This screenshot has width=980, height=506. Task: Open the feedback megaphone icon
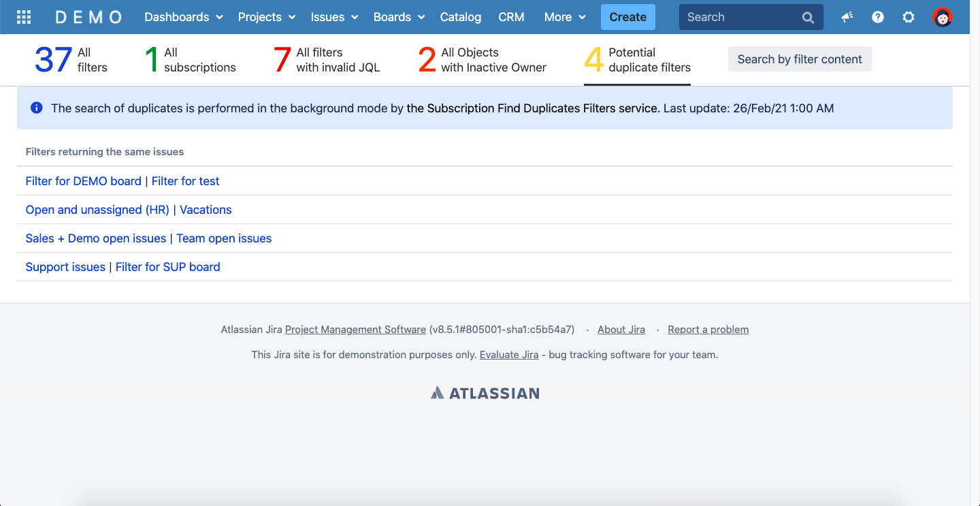(x=847, y=17)
